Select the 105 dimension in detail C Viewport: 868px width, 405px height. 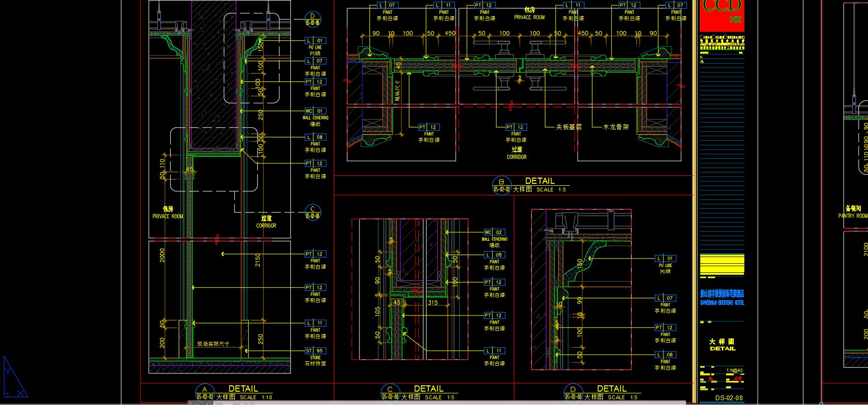click(x=377, y=312)
